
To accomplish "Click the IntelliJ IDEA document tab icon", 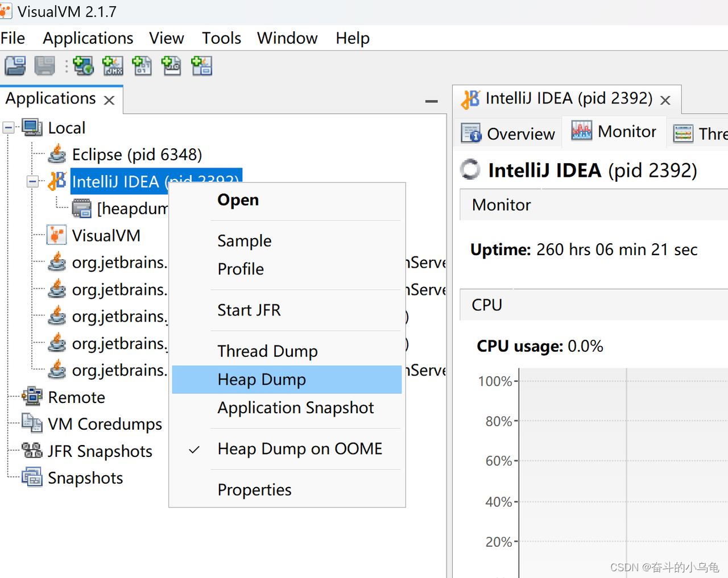I will pos(470,99).
